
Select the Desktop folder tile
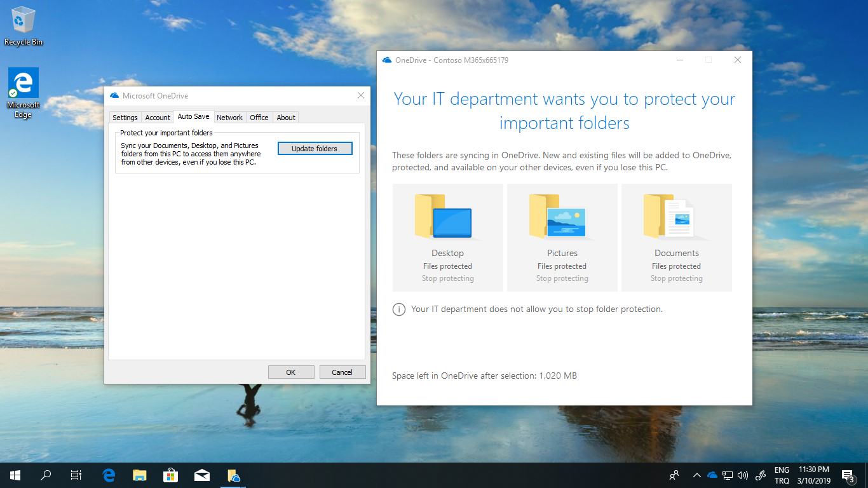tap(448, 238)
